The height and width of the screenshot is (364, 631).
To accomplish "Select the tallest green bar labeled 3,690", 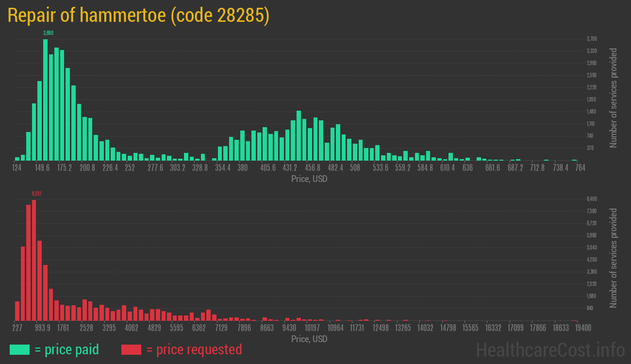I will [x=45, y=99].
